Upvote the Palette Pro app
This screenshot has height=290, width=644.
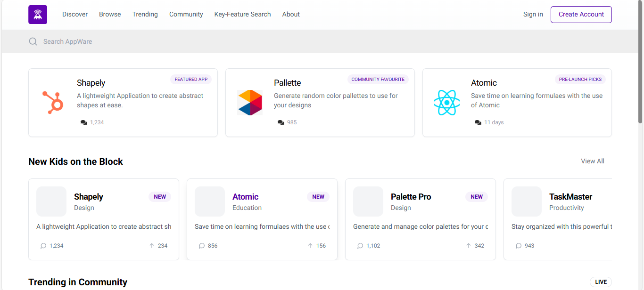(x=468, y=245)
